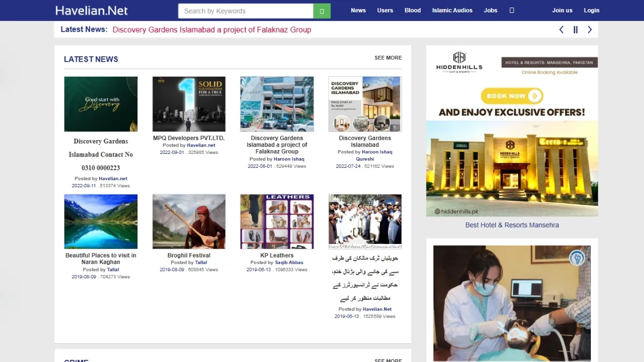The width and height of the screenshot is (644, 362).
Task: Click the 1096333 Views text under KP Leathers
Action: [292, 270]
